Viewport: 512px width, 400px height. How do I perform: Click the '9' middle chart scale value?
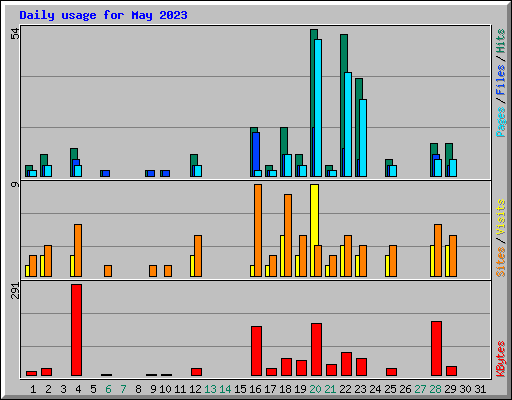15,184
